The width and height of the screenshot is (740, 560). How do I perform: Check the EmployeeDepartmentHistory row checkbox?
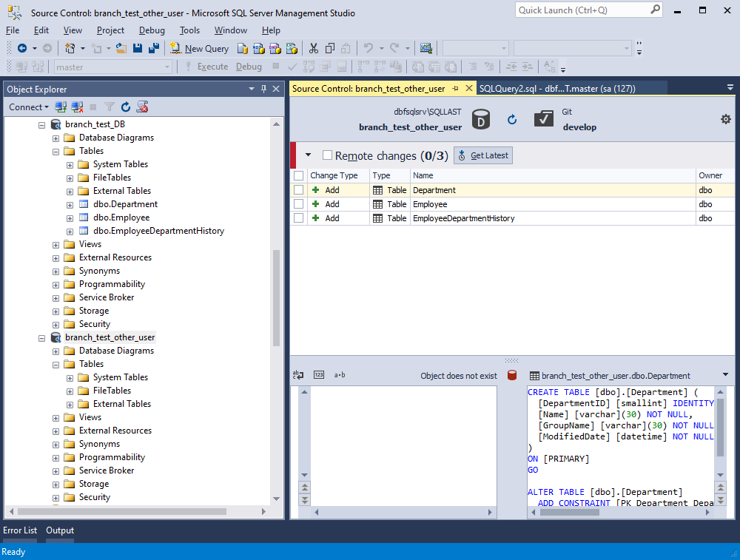pos(298,218)
